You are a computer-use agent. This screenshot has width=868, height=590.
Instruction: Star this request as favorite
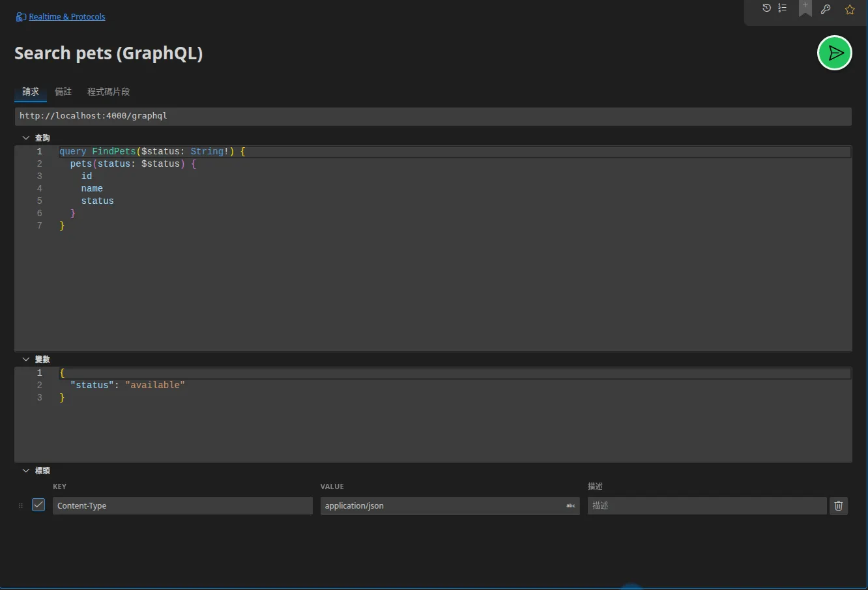pyautogui.click(x=850, y=9)
